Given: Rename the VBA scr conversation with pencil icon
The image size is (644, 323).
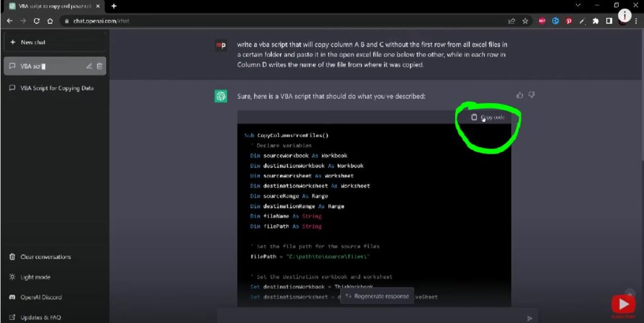Looking at the screenshot, I should (89, 66).
